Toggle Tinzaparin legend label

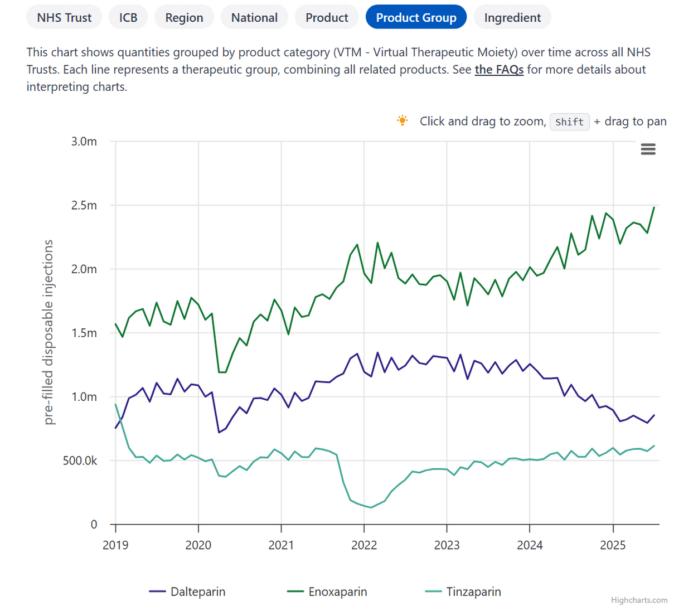click(473, 591)
